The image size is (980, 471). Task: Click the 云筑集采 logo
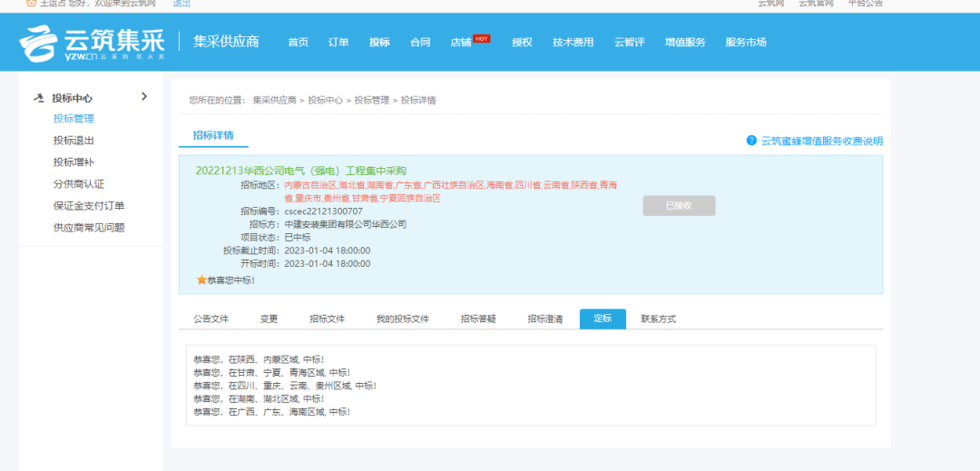click(x=92, y=42)
